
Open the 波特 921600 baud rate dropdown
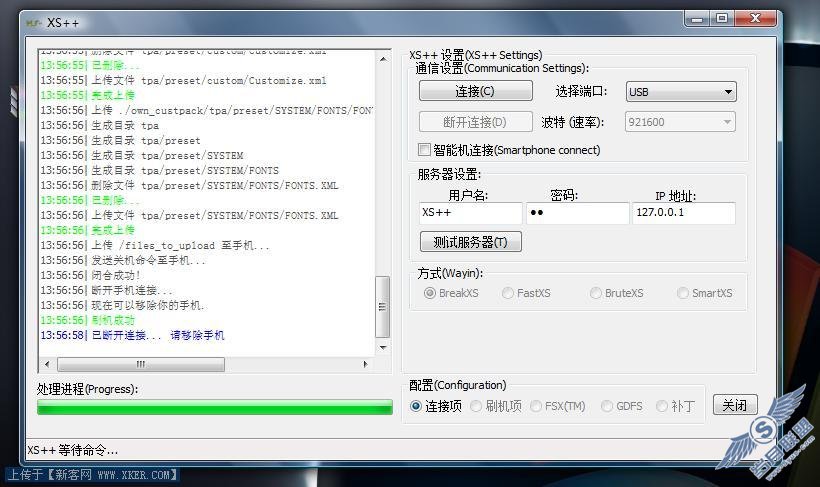[x=680, y=122]
